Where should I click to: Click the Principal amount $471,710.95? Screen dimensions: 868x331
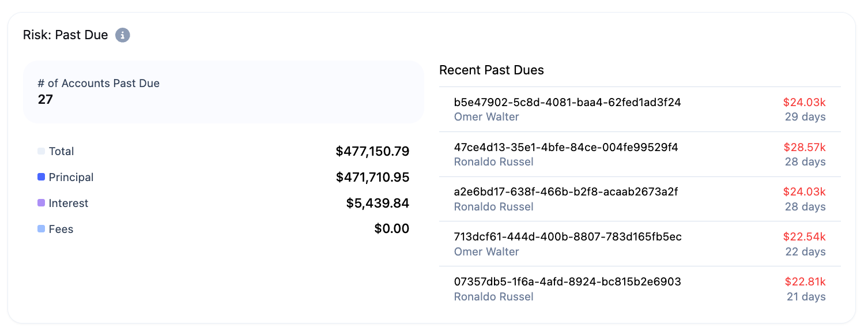click(x=372, y=178)
